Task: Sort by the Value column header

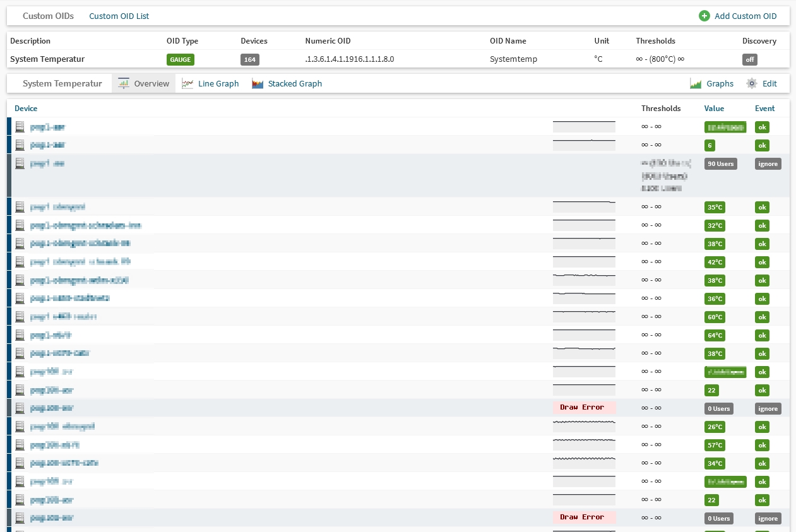Action: pos(714,108)
